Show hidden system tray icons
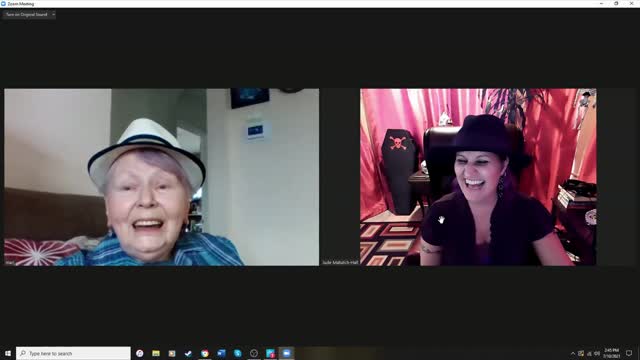The height and width of the screenshot is (360, 640). [573, 353]
